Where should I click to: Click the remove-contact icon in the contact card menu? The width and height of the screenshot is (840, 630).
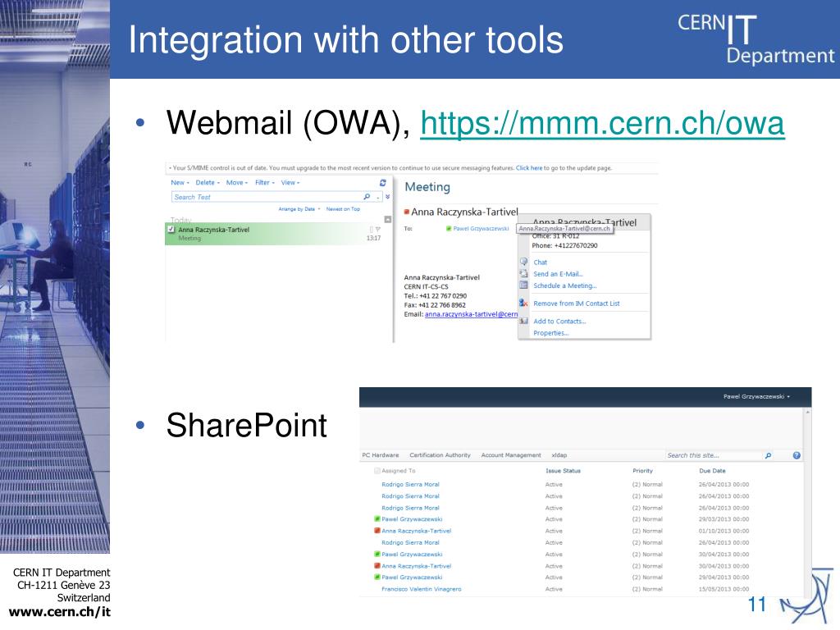click(523, 304)
